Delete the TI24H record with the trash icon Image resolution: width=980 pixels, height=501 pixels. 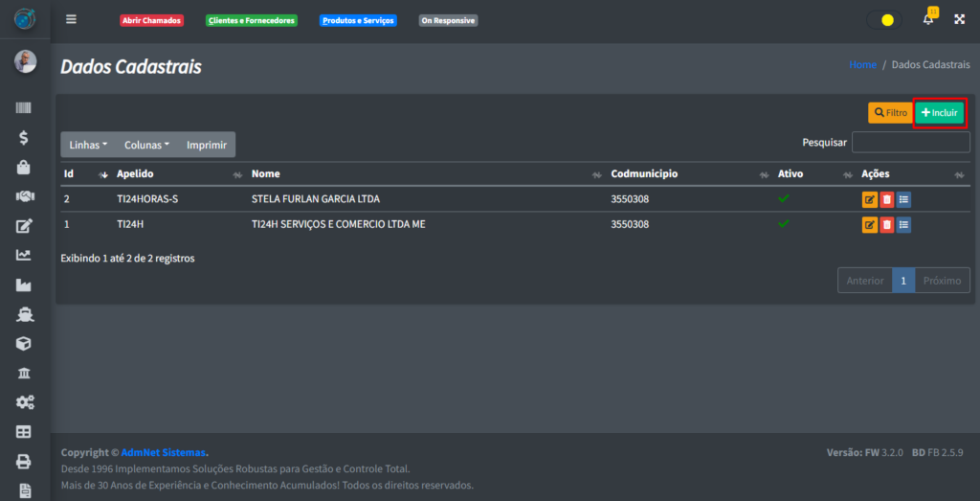pyautogui.click(x=886, y=225)
